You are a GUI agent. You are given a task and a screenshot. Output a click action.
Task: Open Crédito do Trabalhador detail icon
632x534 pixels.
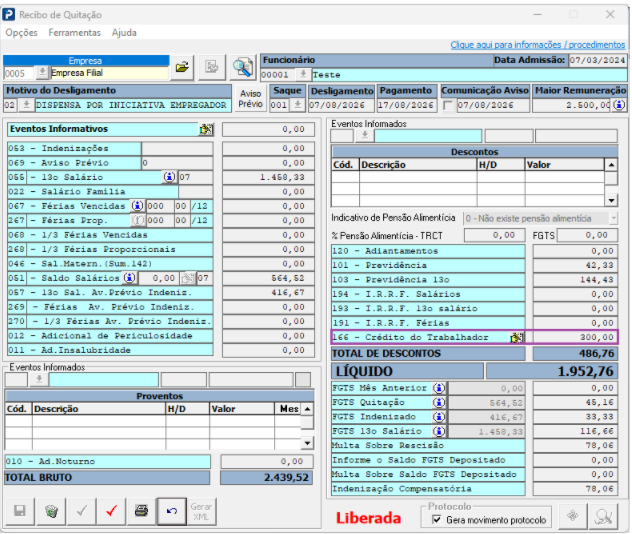pos(516,337)
